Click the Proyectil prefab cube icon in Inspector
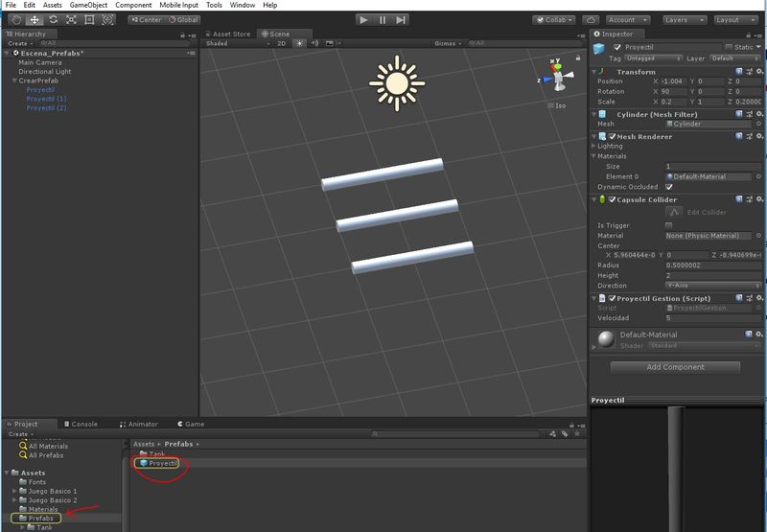Viewport: 767px width, 532px height. pyautogui.click(x=598, y=49)
